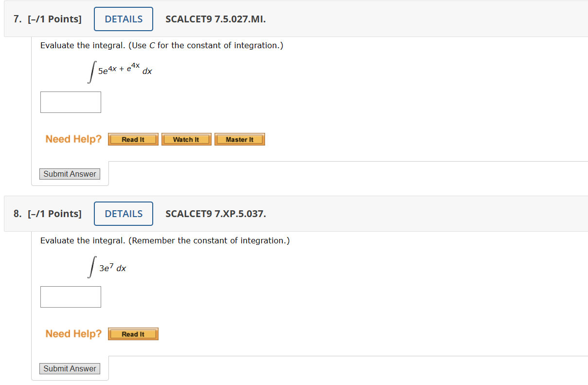Expand DETAILS for question 8
The image size is (588, 385).
[124, 214]
